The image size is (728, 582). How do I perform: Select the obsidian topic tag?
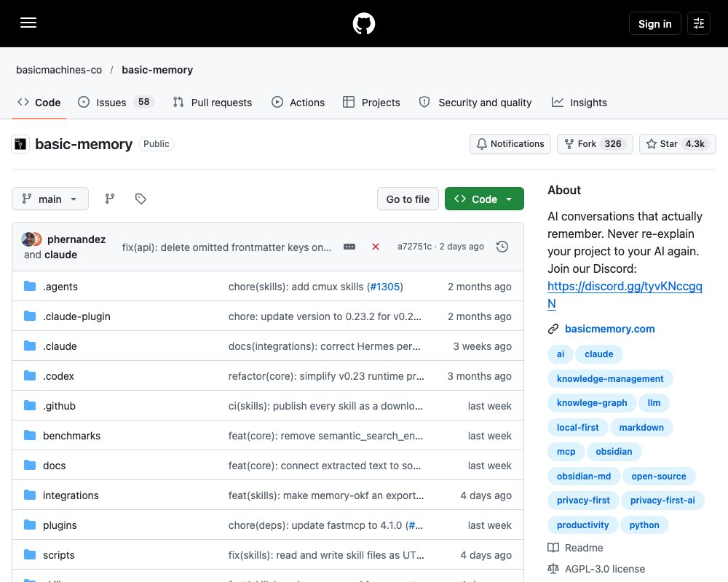click(x=614, y=451)
